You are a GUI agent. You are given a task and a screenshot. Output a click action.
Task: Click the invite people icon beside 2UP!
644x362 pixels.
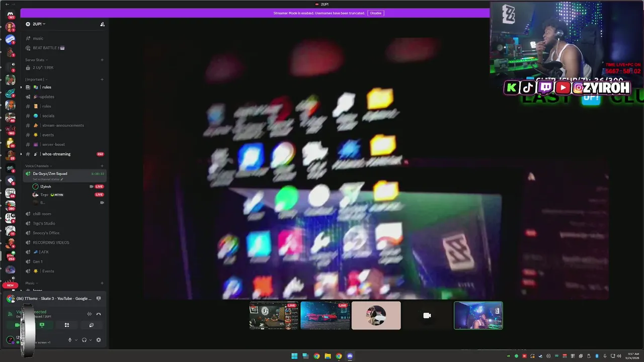(x=102, y=24)
